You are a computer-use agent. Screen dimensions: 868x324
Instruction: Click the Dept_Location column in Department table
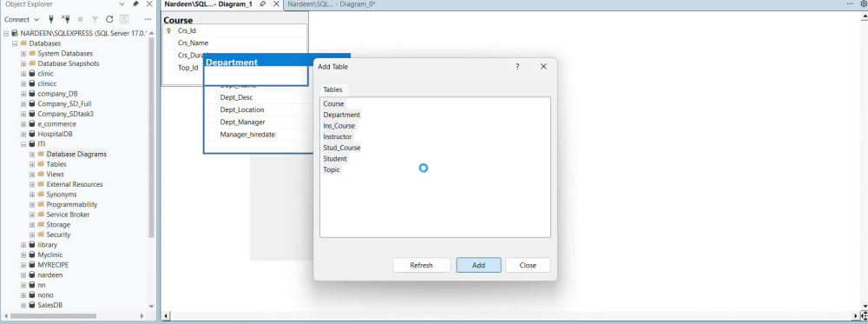(242, 109)
